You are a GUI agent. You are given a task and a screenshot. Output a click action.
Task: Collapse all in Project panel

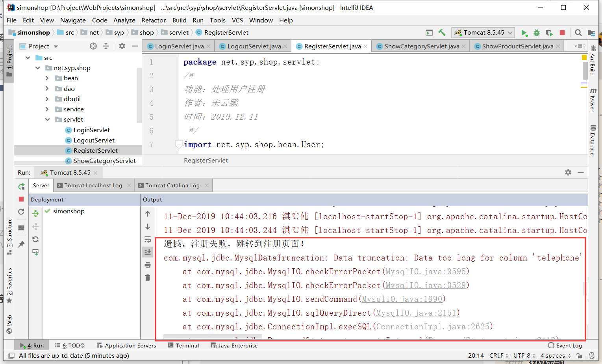106,46
